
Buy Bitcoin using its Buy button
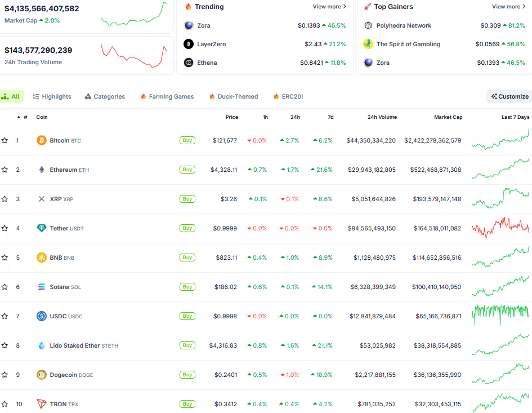[x=187, y=140]
